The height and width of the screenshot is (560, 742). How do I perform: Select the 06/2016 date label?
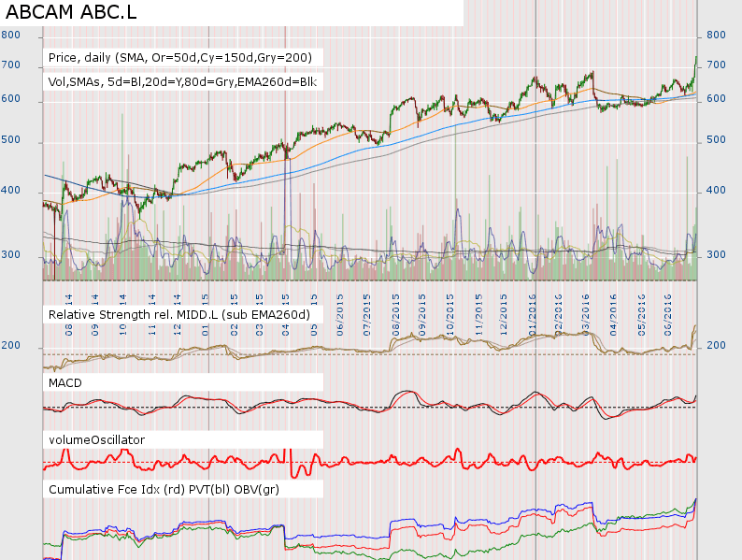click(x=667, y=315)
